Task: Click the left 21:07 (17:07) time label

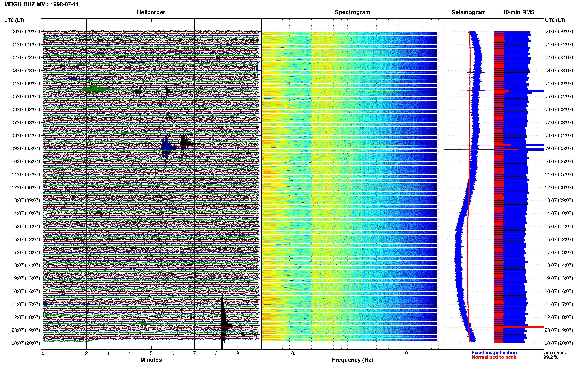Action: point(26,304)
